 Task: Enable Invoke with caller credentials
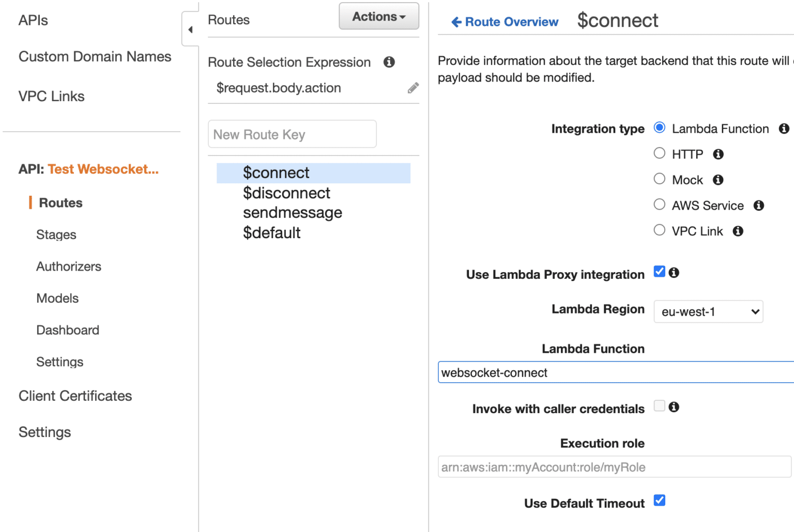659,406
